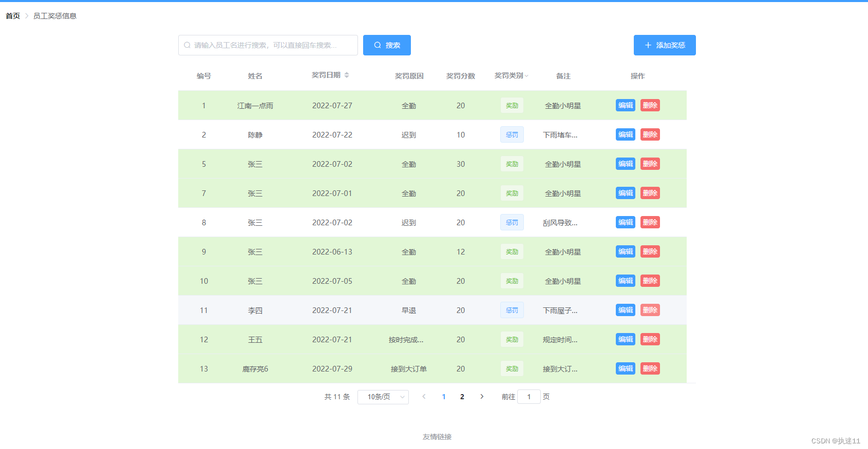Viewport: 868px width, 449px height.
Task: Click score 30 in row 5
Action: [461, 164]
